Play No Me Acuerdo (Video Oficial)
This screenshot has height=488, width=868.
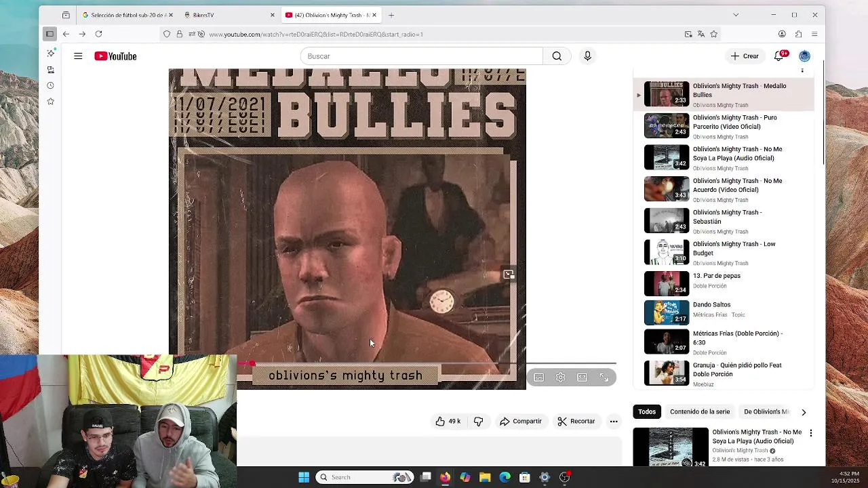point(724,190)
